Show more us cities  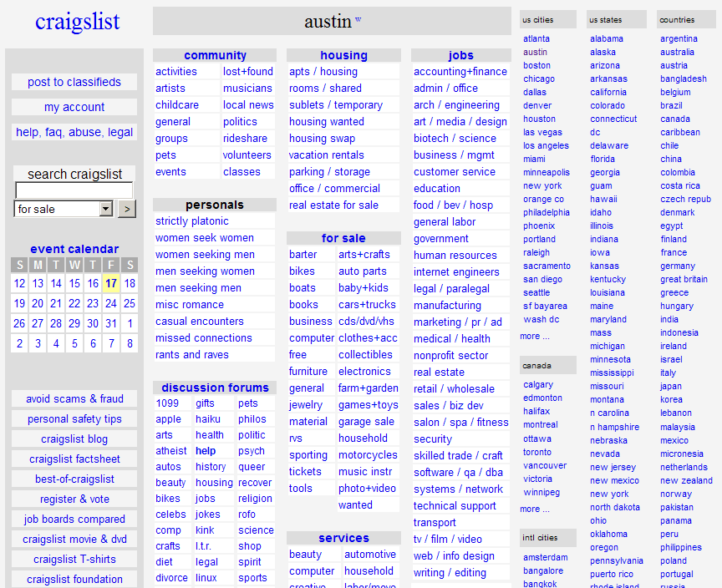point(534,337)
